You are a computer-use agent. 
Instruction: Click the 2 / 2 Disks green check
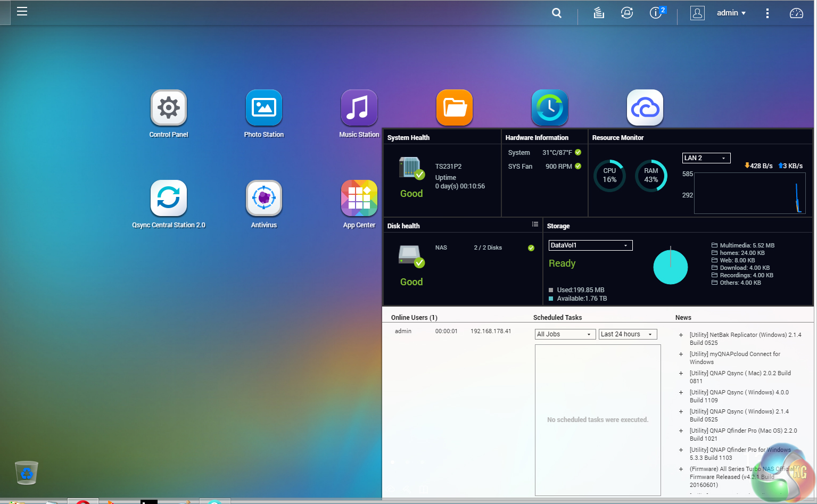tap(531, 247)
